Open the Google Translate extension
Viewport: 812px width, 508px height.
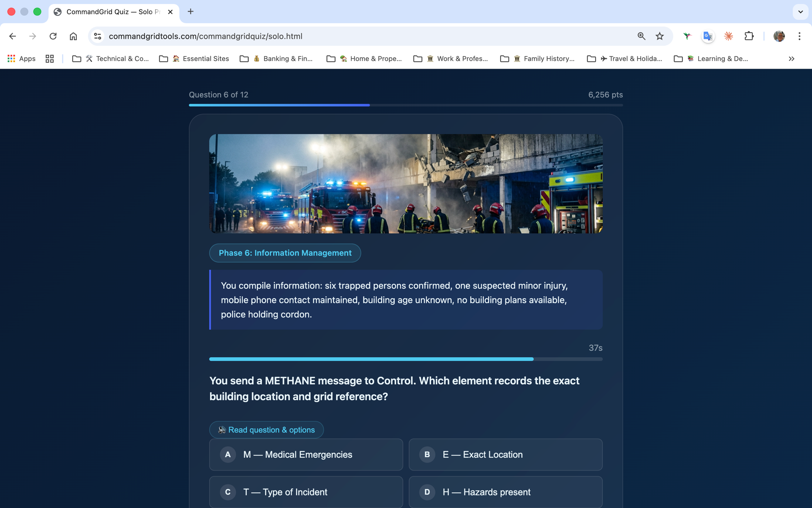pyautogui.click(x=708, y=36)
